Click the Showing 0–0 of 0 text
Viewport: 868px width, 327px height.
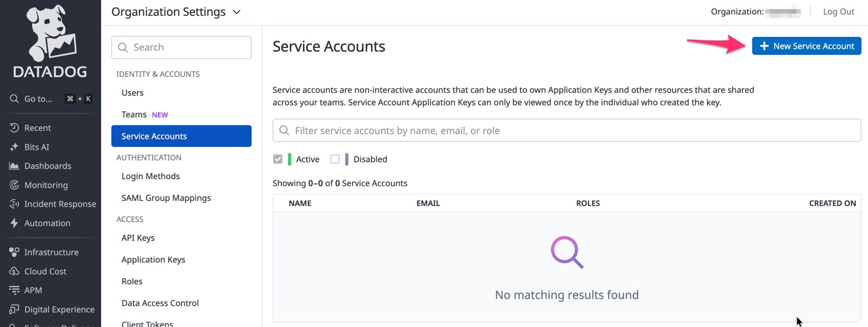340,183
